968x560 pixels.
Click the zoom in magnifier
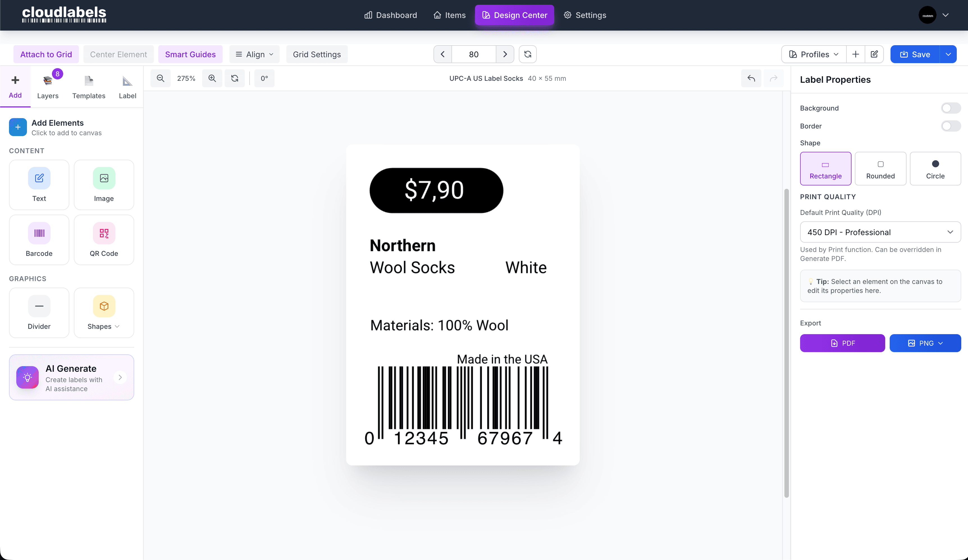(x=212, y=78)
